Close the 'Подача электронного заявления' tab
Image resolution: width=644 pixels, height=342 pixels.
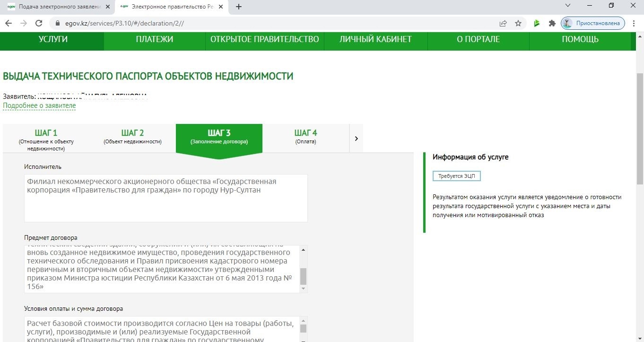(x=107, y=7)
